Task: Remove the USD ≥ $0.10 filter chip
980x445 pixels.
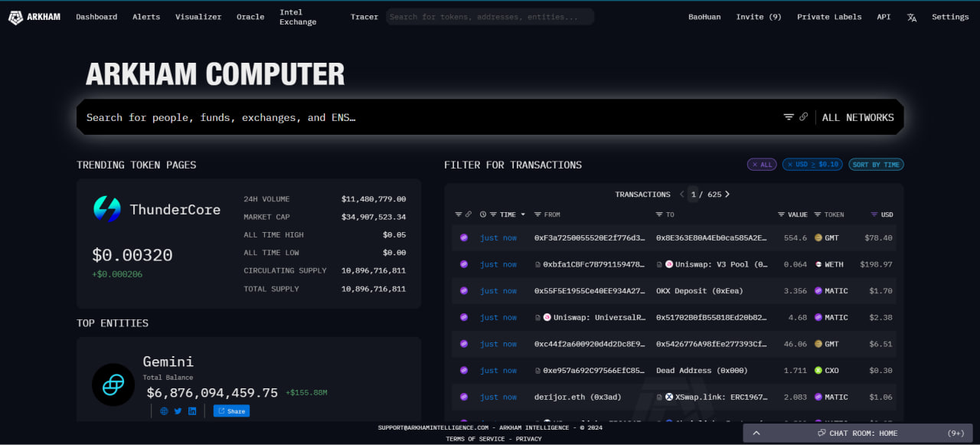Action: coord(812,165)
